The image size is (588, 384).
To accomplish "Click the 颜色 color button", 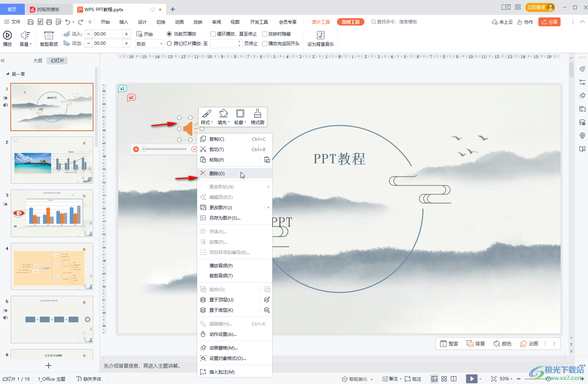I will click(x=502, y=344).
